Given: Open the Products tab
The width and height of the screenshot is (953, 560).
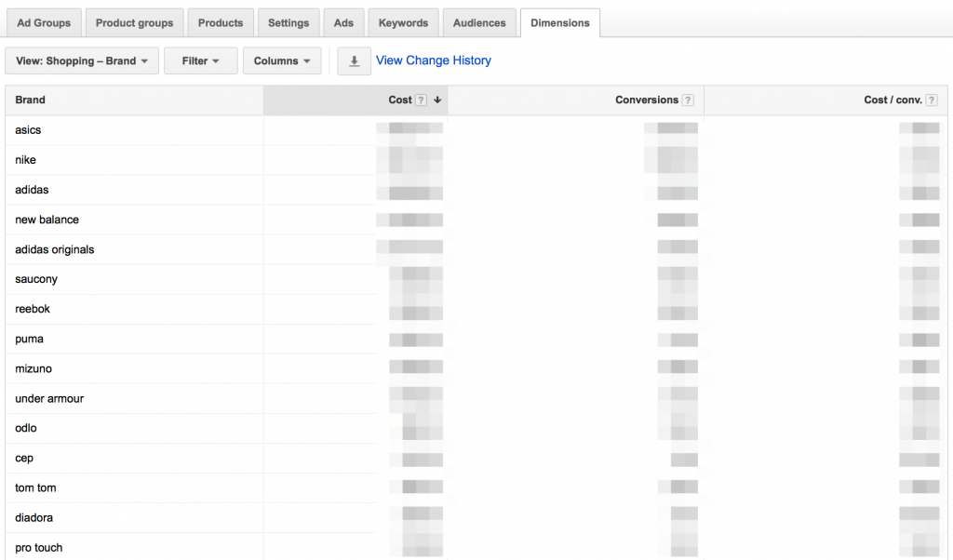Looking at the screenshot, I should point(221,23).
